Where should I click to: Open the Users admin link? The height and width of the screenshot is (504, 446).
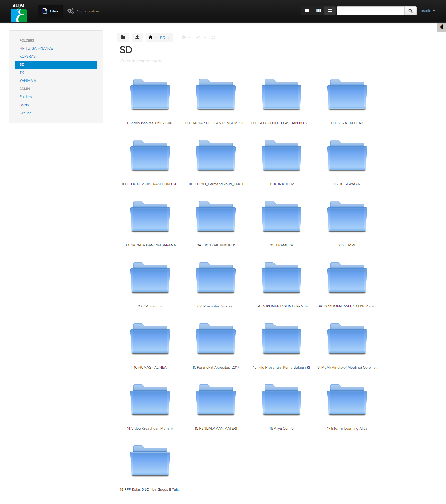pos(24,105)
